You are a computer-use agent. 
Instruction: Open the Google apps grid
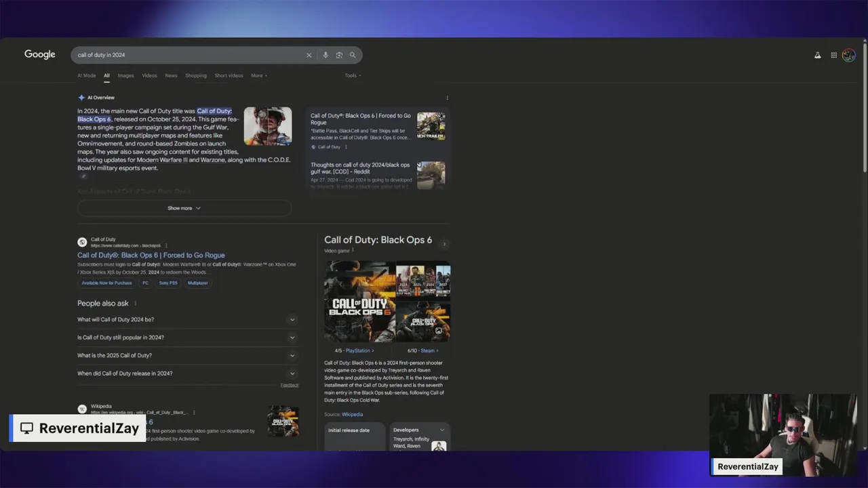pyautogui.click(x=833, y=55)
